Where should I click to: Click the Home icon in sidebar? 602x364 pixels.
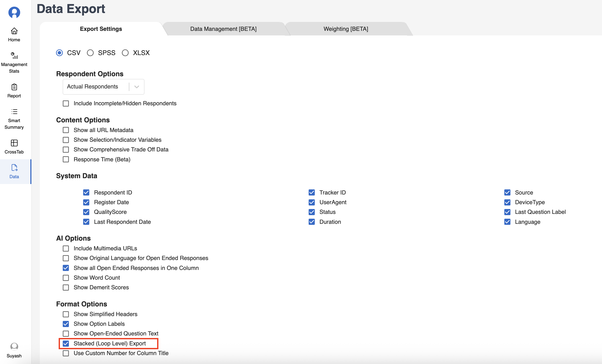click(x=14, y=31)
